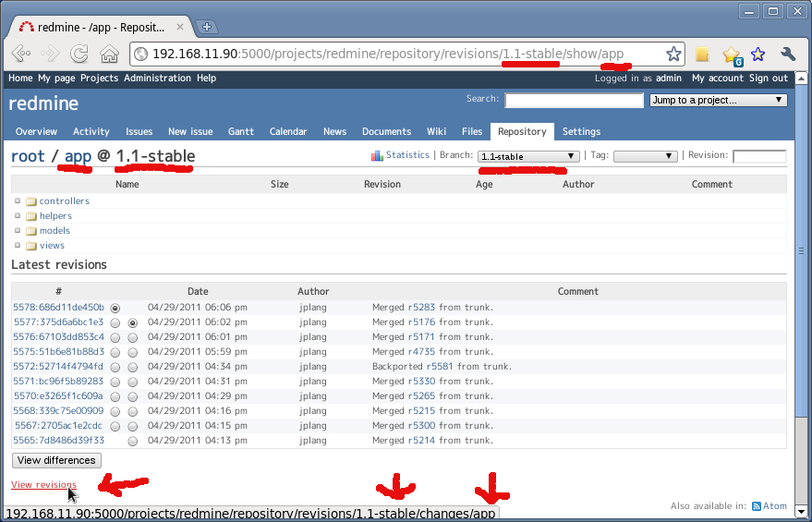Click the models folder icon
The height and width of the screenshot is (522, 812).
coord(31,231)
